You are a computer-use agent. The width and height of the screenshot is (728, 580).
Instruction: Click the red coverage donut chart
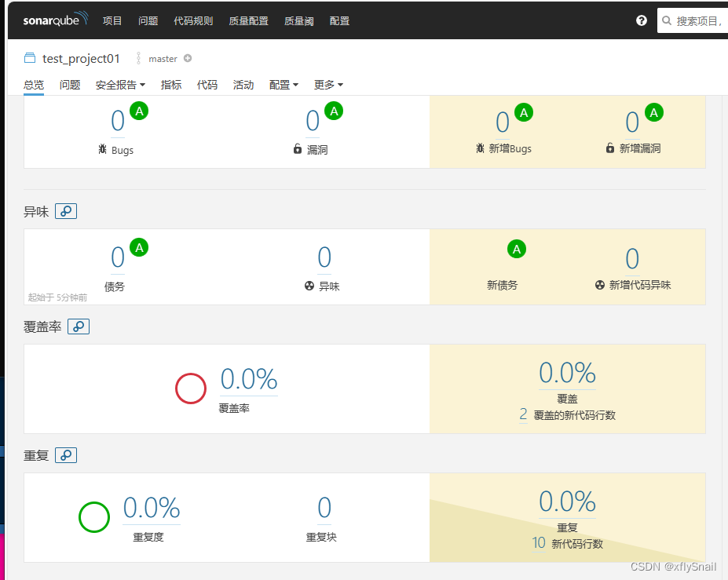pos(190,388)
